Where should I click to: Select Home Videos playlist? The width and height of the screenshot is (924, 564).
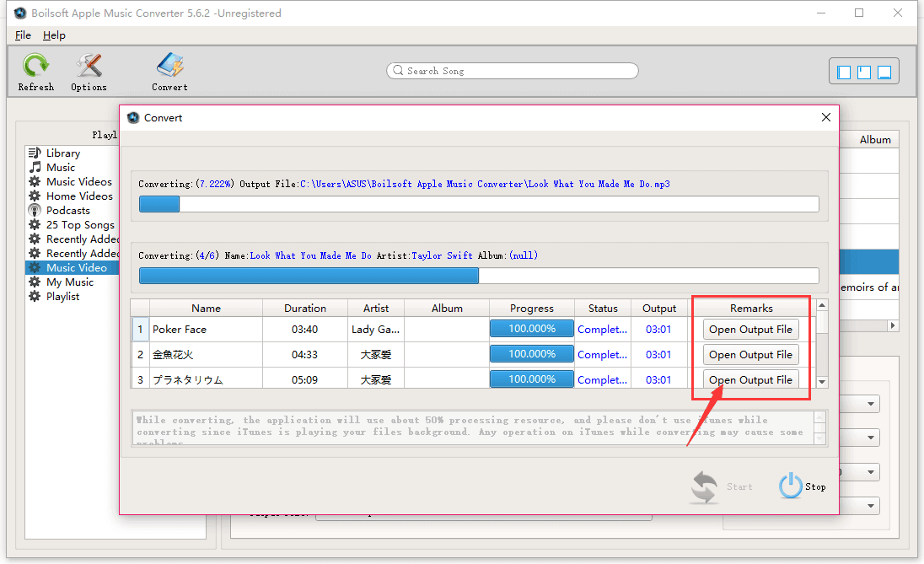79,196
